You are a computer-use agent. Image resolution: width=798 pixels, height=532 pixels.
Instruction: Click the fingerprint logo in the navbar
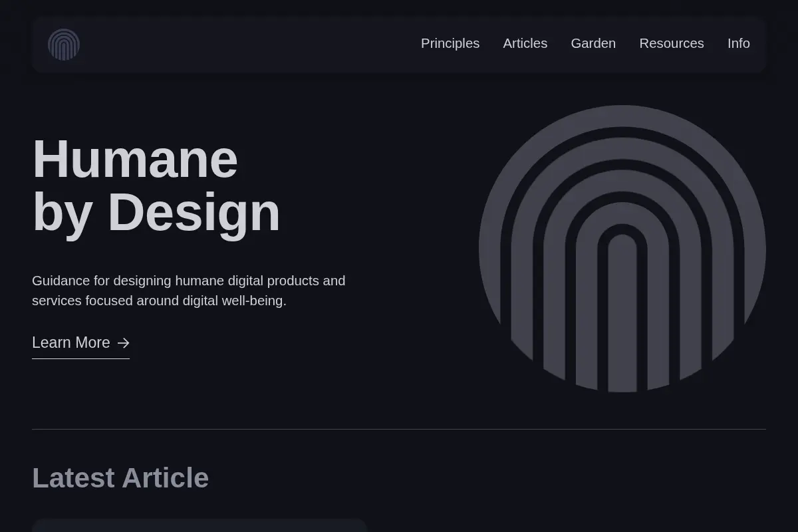pyautogui.click(x=64, y=45)
